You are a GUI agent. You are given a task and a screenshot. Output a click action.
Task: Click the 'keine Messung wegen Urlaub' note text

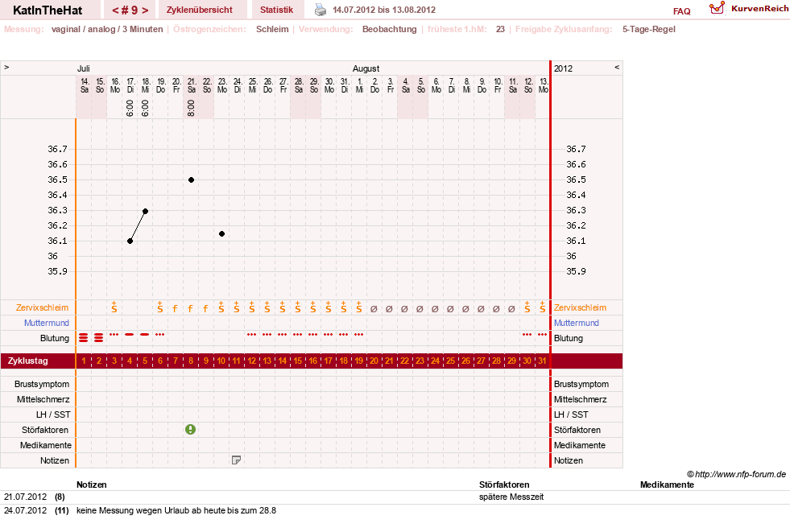click(176, 510)
